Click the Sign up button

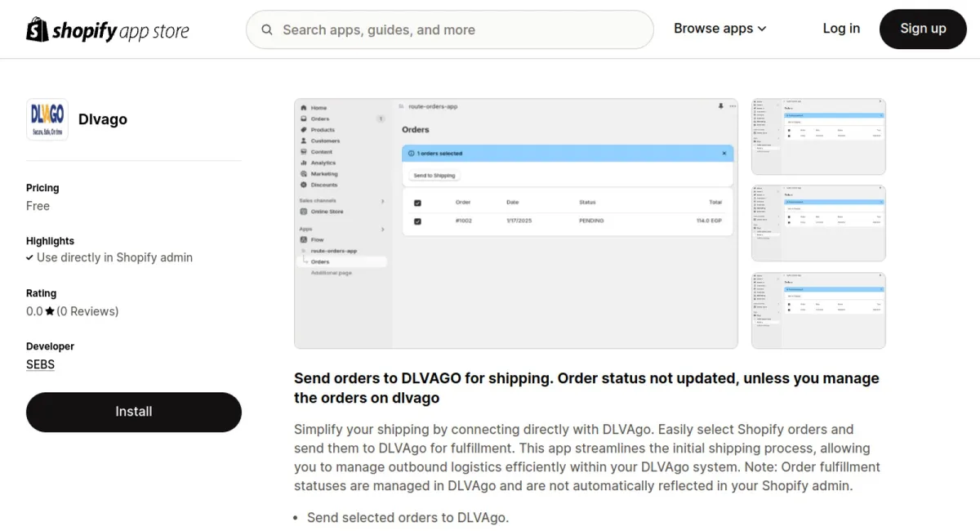(x=923, y=29)
